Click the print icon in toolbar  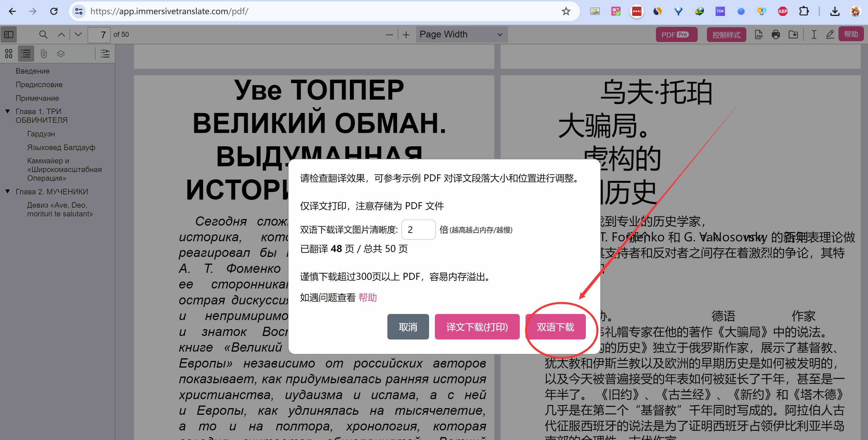[776, 34]
